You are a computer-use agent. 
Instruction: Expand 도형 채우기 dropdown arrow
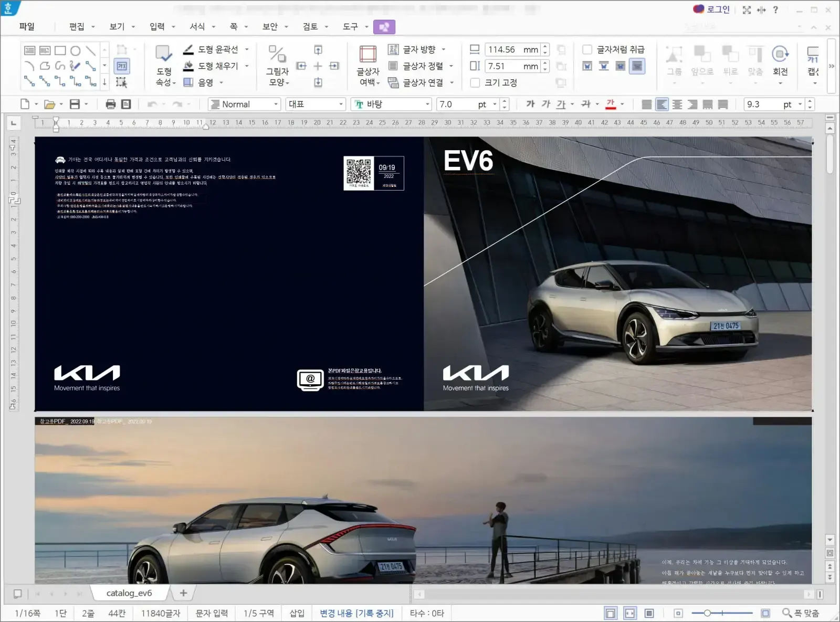(x=247, y=66)
